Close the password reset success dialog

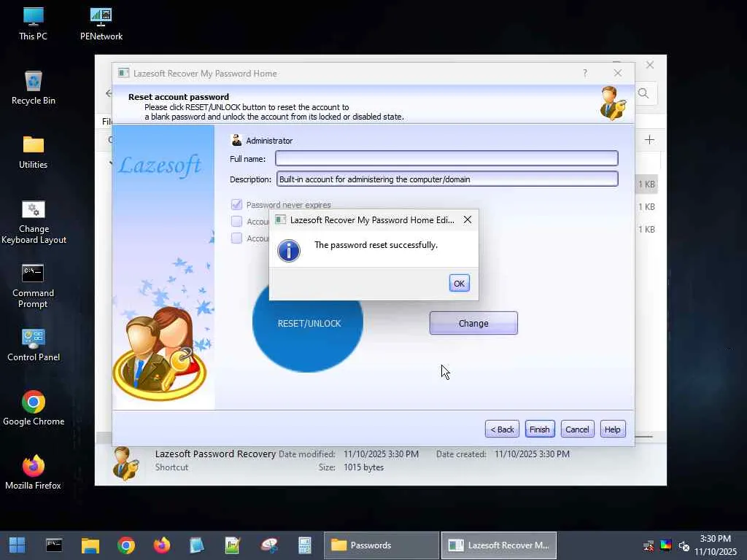coord(468,219)
